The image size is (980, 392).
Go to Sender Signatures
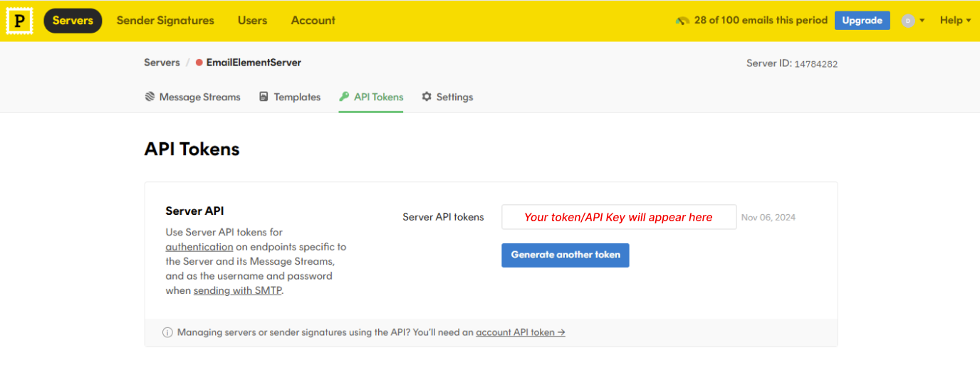[165, 21]
